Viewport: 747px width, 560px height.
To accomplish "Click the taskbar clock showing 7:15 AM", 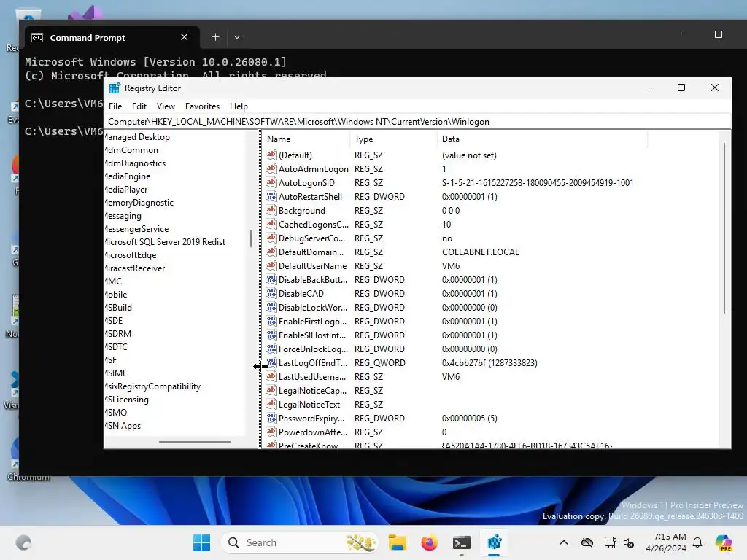I will 666,542.
